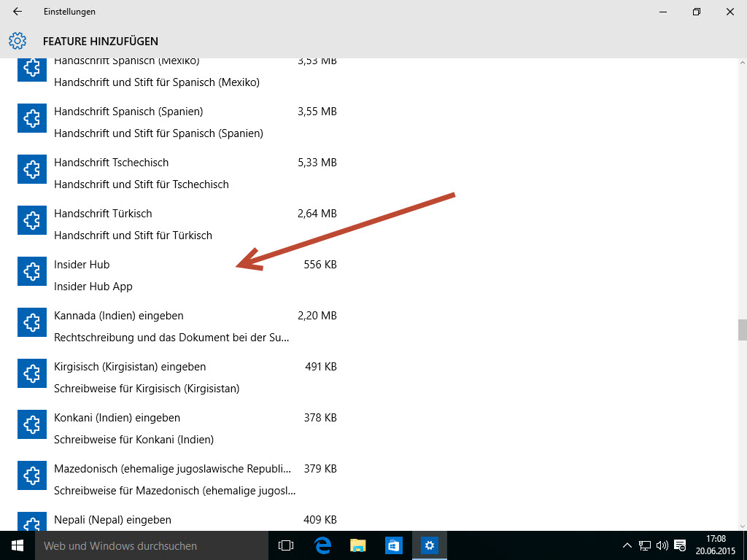Open the Action Center notifications icon
This screenshot has width=747, height=560.
click(681, 545)
